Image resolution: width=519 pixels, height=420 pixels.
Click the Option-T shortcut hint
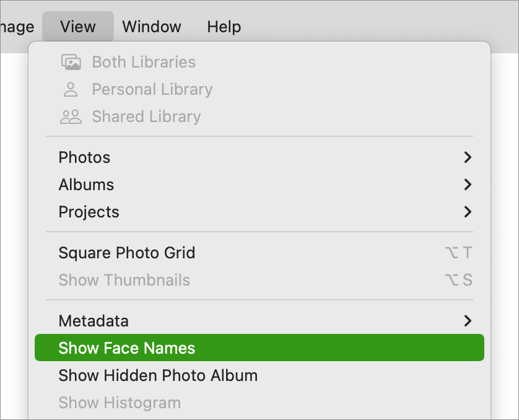tap(458, 253)
